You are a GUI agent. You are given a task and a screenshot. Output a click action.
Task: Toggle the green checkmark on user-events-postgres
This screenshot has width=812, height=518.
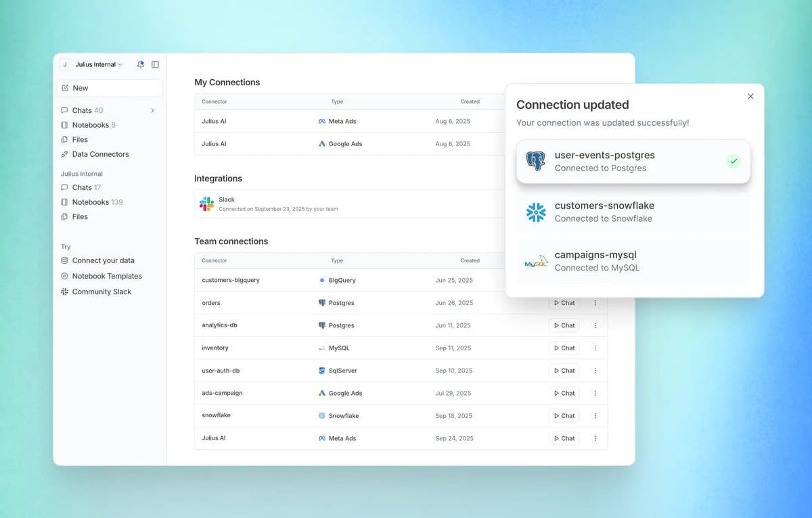tap(734, 161)
